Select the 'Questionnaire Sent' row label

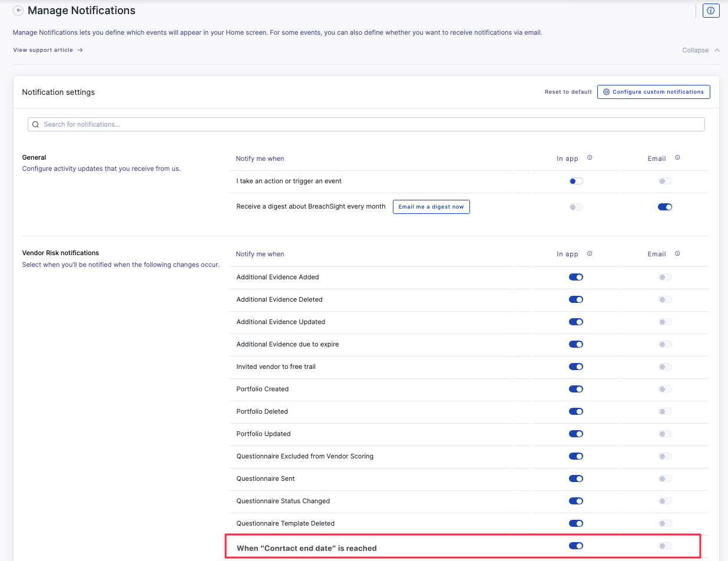coord(266,478)
